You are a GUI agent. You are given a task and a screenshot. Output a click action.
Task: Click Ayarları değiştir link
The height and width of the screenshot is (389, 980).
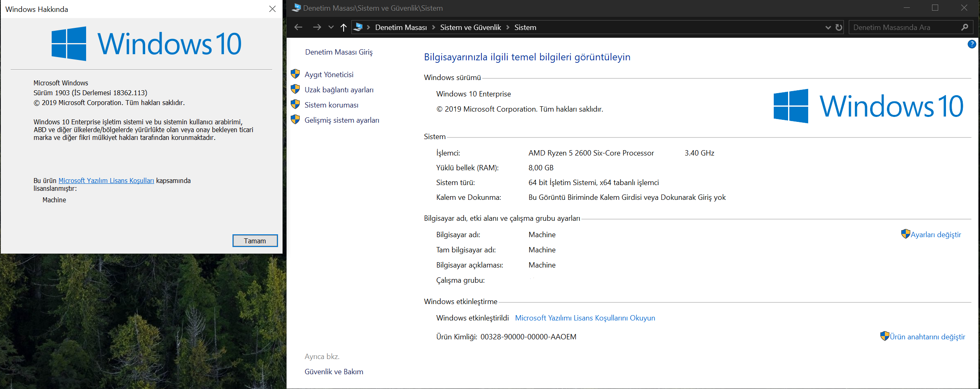pos(936,235)
